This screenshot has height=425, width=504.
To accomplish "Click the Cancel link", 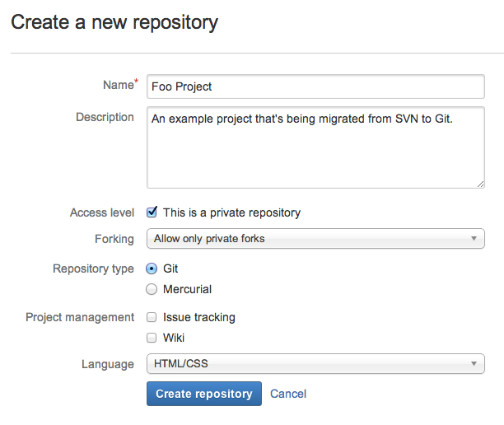I will (288, 394).
